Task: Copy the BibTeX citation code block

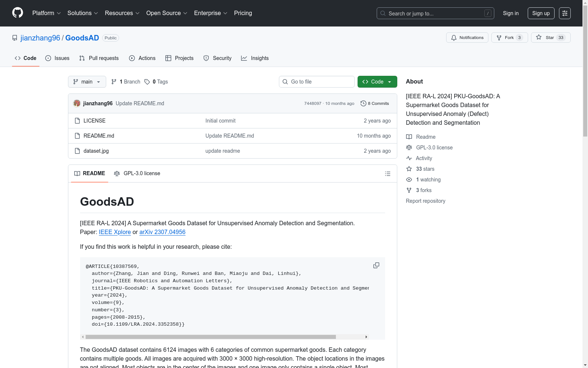Action: (376, 265)
